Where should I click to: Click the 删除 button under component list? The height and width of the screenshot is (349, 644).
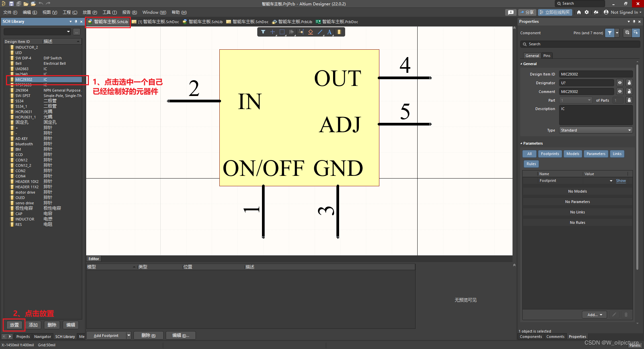(52, 325)
